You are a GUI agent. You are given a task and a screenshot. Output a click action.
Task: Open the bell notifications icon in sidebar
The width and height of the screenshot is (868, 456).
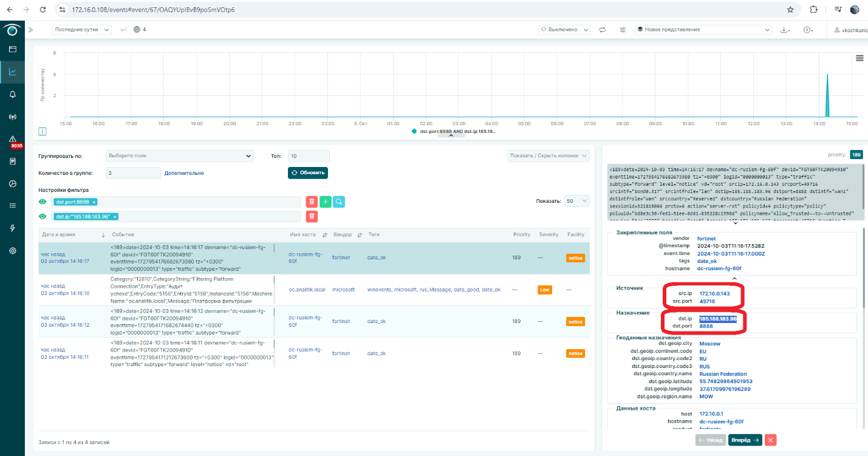point(12,94)
